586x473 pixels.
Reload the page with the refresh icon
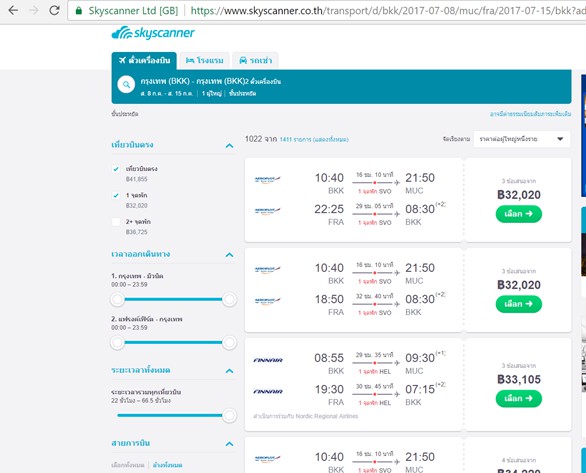[55, 10]
